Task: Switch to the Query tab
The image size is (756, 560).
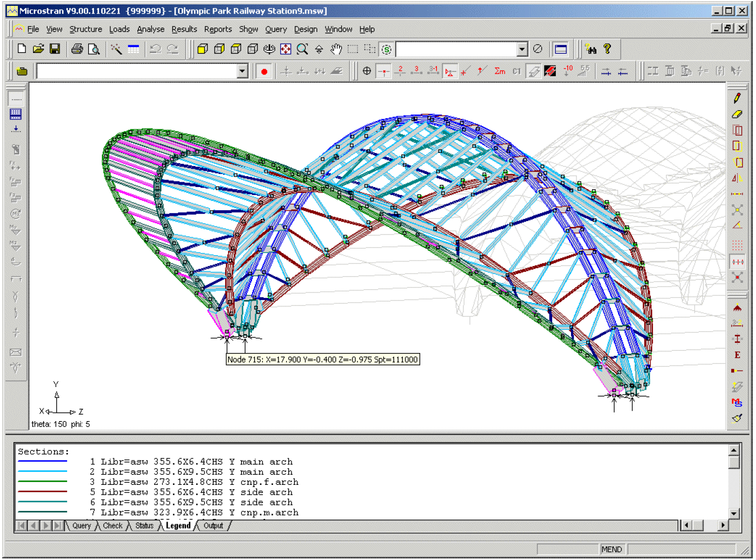Action: tap(82, 525)
